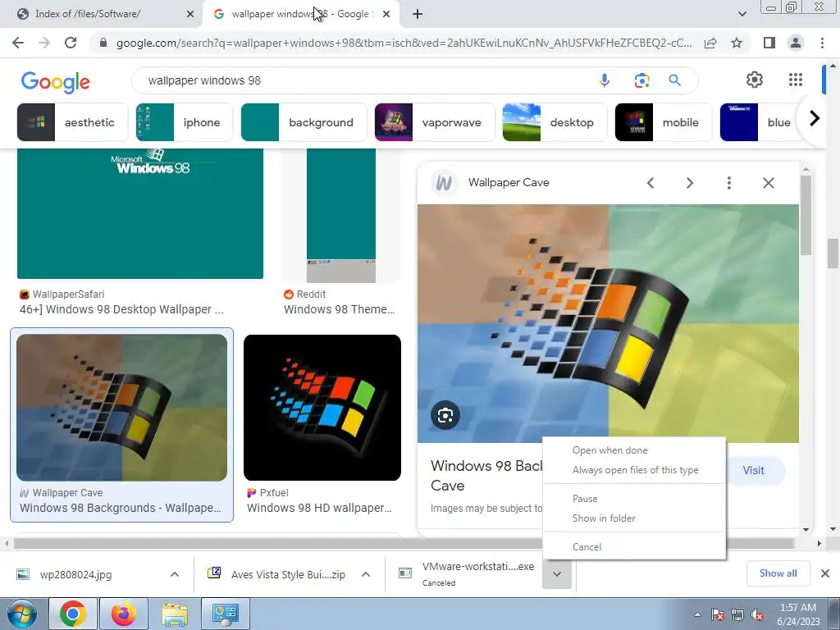Click the large preview wallpaper image
Image resolution: width=840 pixels, height=630 pixels.
pyautogui.click(x=608, y=323)
